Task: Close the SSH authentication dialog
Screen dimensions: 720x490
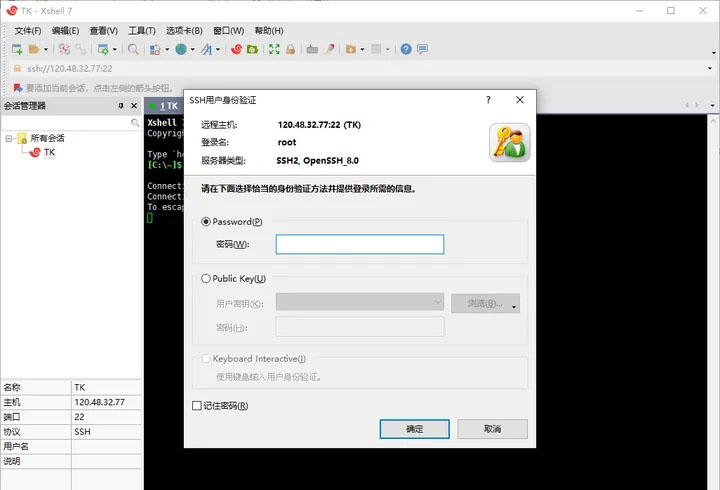Action: pos(520,100)
